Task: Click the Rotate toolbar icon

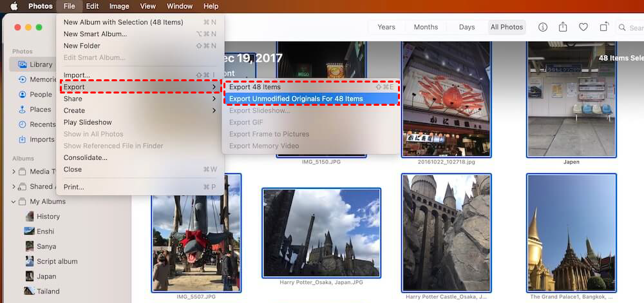Action: pyautogui.click(x=604, y=27)
